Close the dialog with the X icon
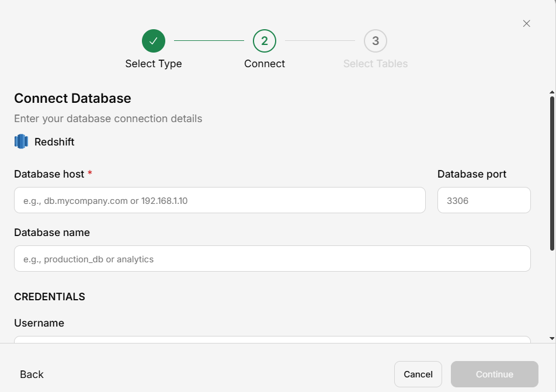The height and width of the screenshot is (392, 556). [526, 23]
